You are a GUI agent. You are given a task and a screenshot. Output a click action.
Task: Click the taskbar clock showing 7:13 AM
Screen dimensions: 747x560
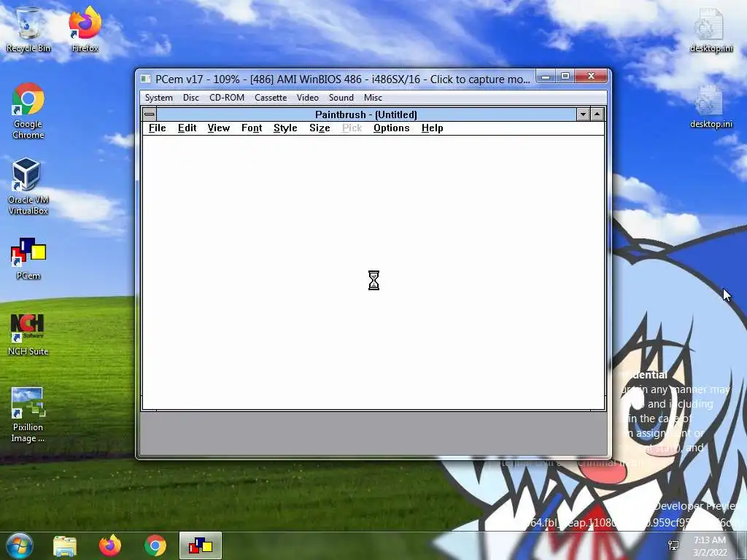(x=710, y=545)
